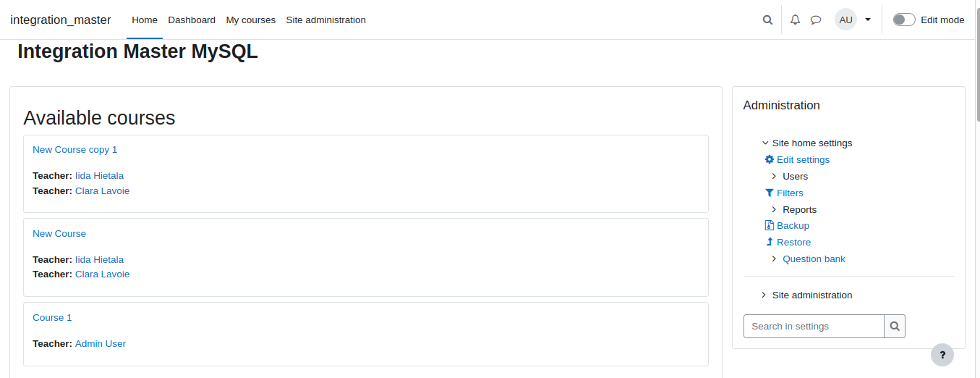The image size is (980, 378).
Task: Click the settings search magnifier button
Action: tap(895, 326)
